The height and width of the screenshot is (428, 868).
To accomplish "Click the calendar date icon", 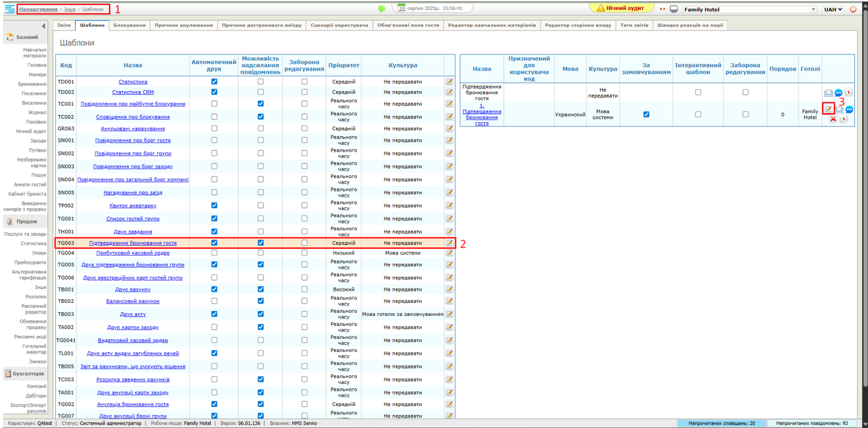I will 401,8.
